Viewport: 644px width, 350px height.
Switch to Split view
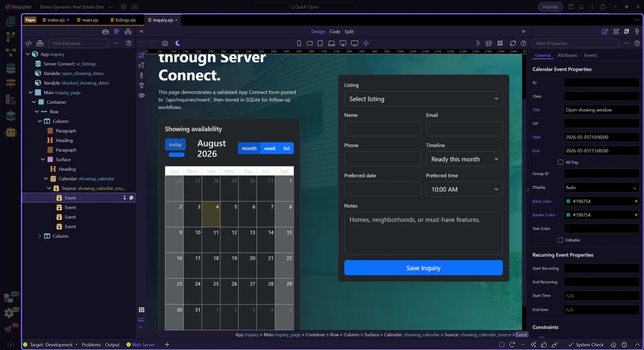point(349,32)
